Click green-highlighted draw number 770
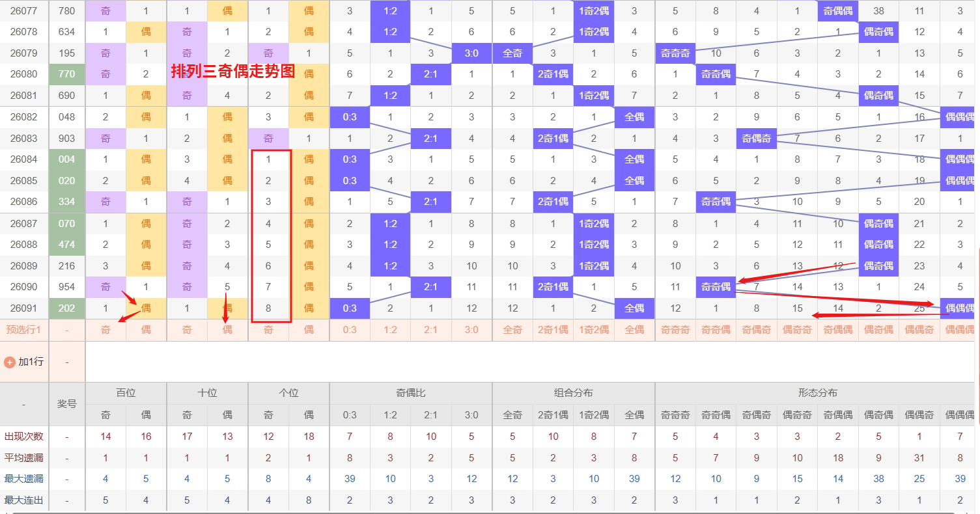The height and width of the screenshot is (514, 980). point(67,74)
